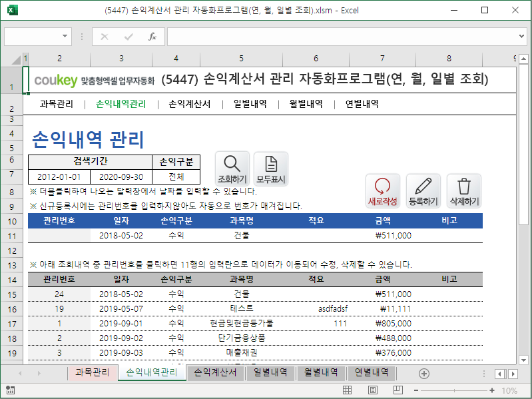Viewport: 532px width, 399px height.
Task: Click the 새로작성 red refresh button
Action: (x=382, y=191)
